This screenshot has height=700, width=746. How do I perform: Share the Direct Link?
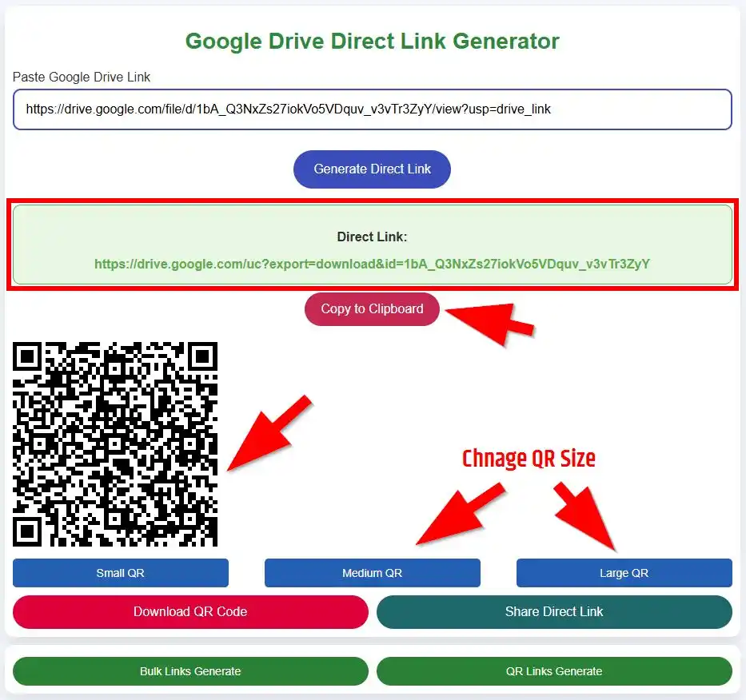(553, 611)
